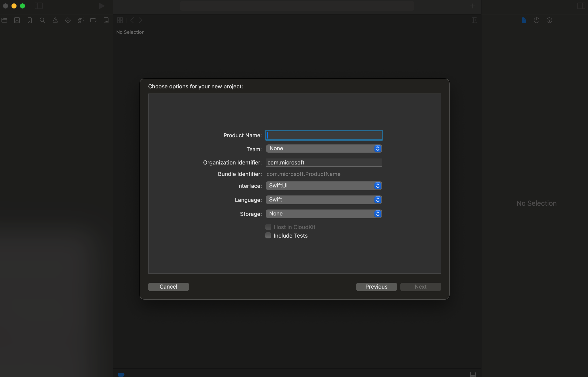
Task: Click the bookmark navigator icon
Action: pos(29,20)
